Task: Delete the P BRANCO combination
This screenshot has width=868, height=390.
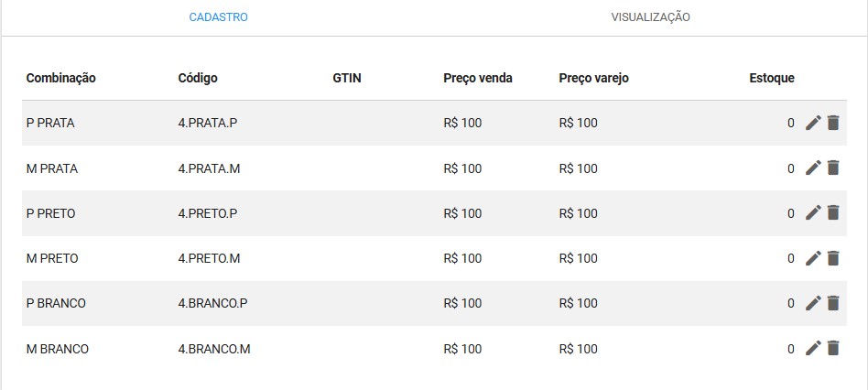Action: pos(833,303)
